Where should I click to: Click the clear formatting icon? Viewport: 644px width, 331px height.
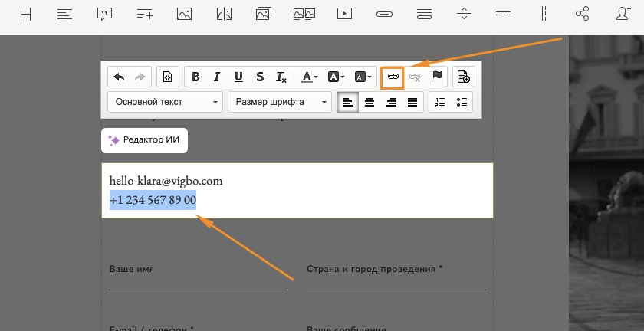[x=281, y=77]
